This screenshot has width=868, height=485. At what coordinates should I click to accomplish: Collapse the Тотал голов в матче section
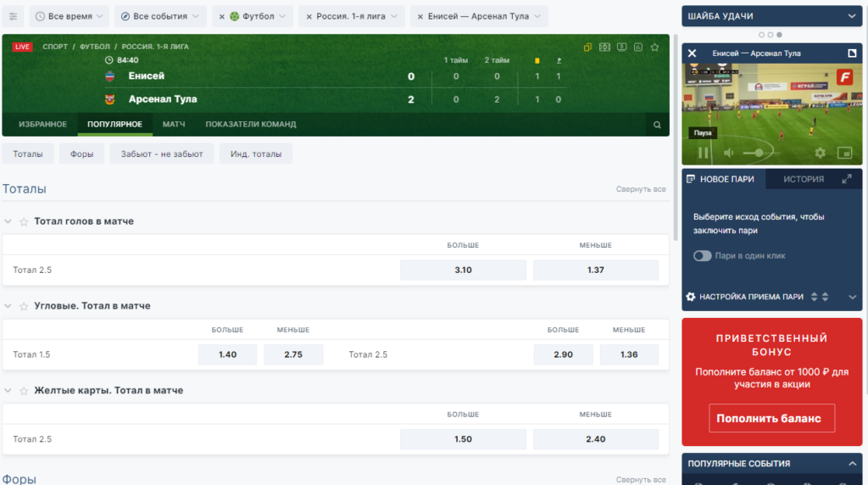8,221
